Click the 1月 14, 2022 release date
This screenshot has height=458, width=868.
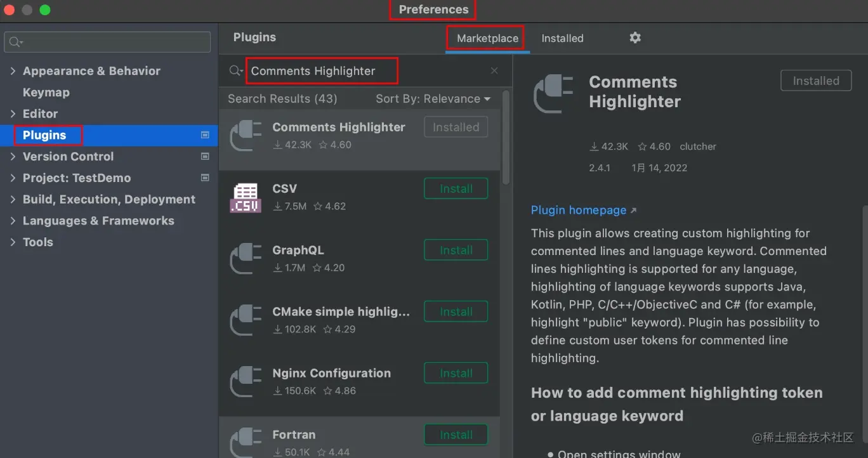click(659, 168)
